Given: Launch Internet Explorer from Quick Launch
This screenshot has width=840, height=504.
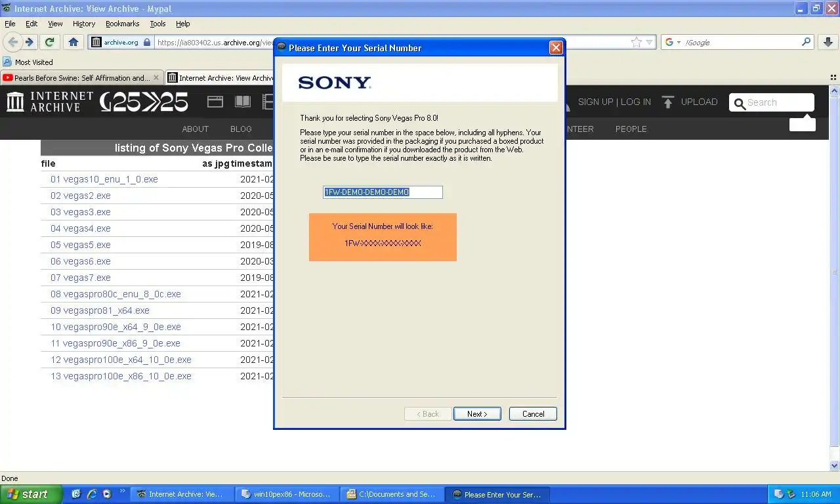Looking at the screenshot, I should click(x=91, y=494).
